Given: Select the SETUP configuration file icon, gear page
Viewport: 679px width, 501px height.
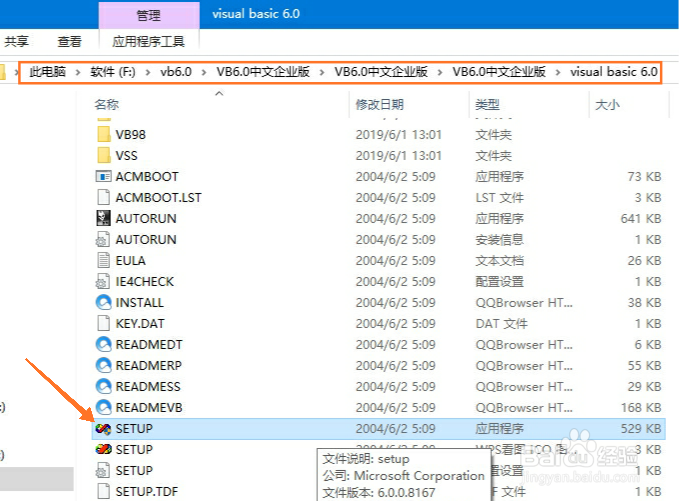Looking at the screenshot, I should coord(103,470).
